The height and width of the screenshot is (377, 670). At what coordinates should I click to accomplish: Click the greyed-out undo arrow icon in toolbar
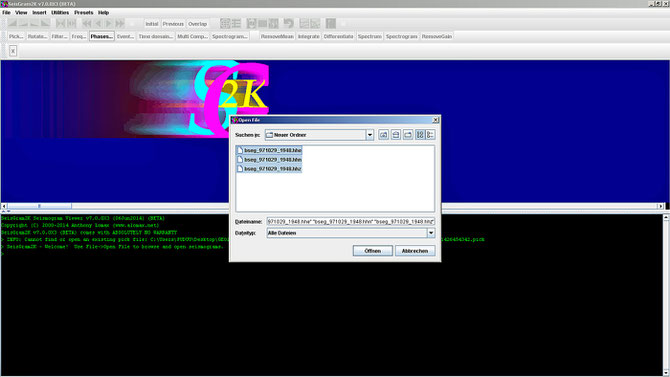[289, 24]
